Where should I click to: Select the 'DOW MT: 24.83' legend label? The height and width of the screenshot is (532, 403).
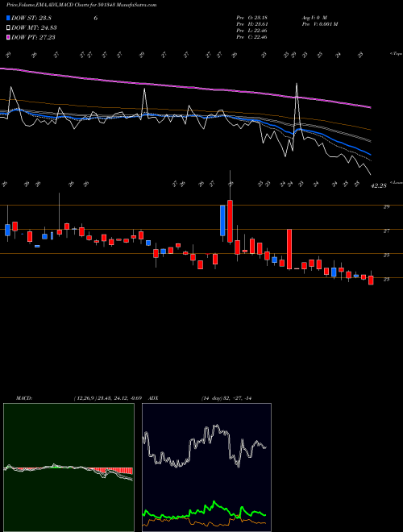click(34, 28)
